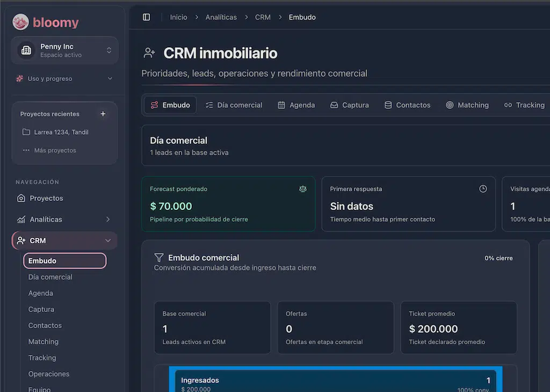This screenshot has width=550, height=392.
Task: Click the Más proyectos ellipsis icon
Action: 26,150
